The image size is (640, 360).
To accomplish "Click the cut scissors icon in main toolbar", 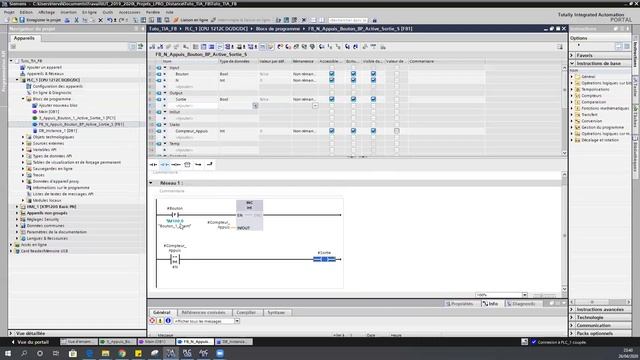I will coord(76,20).
